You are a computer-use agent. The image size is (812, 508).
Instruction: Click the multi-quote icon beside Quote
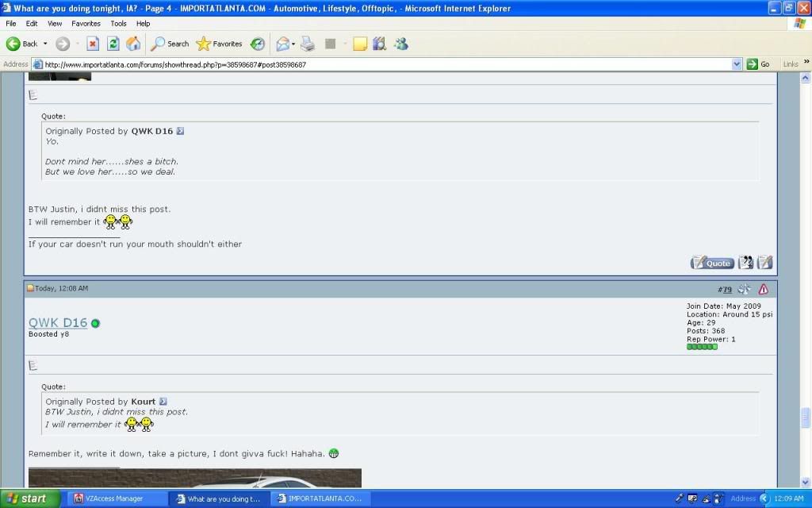pos(746,263)
